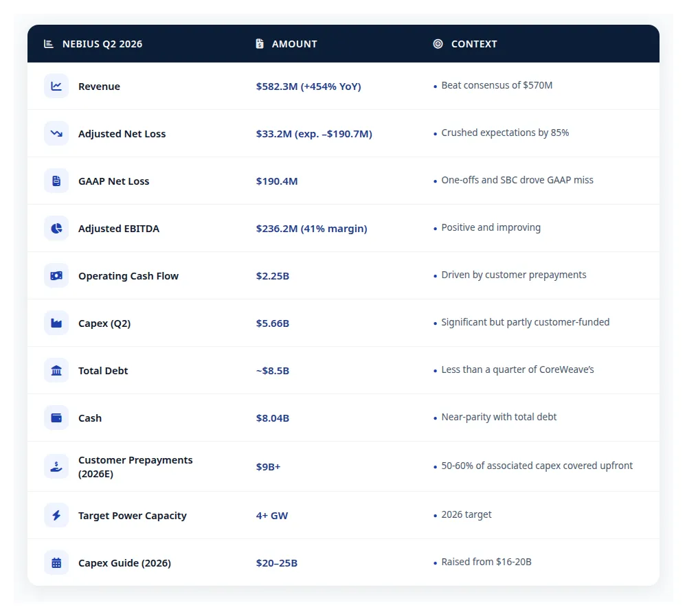The width and height of the screenshot is (687, 616).
Task: Click the target icon beside the CONTEXT header
Action: pos(438,44)
